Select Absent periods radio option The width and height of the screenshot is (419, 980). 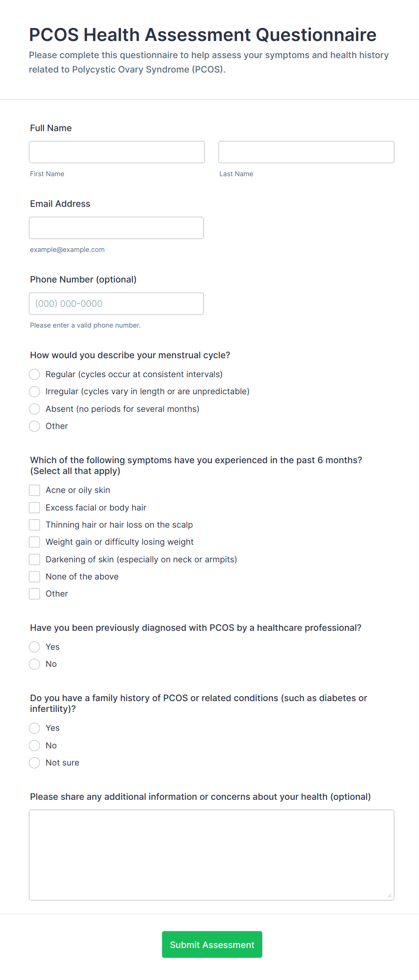pyautogui.click(x=35, y=409)
